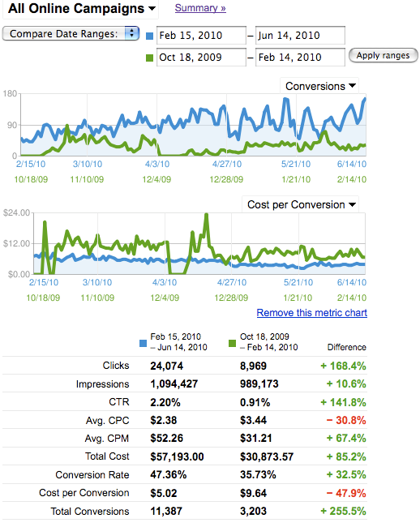Click the + 67.4% difference value
The height and width of the screenshot is (527, 420).
[x=346, y=439]
